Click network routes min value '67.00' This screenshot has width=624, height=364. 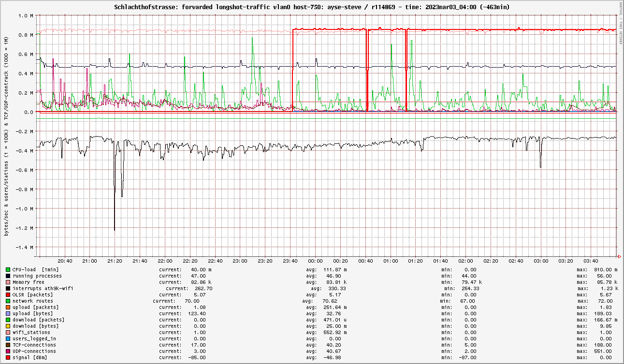pos(467,301)
